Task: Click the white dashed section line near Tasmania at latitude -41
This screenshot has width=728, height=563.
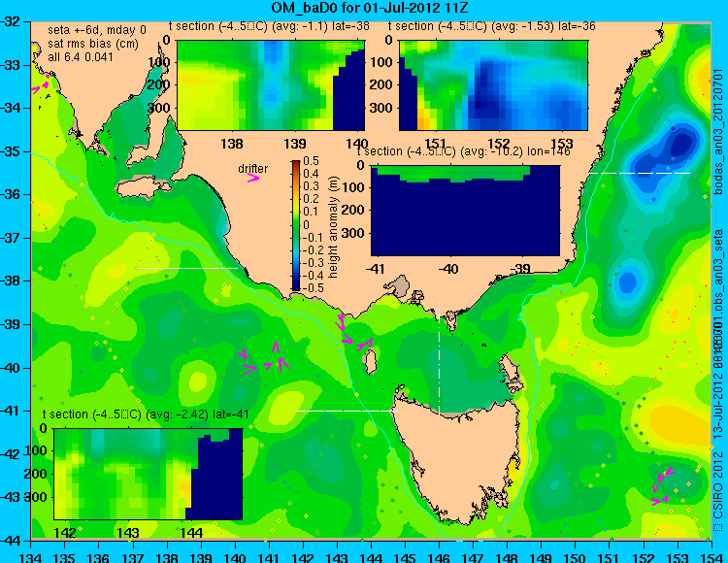Action: click(x=347, y=411)
